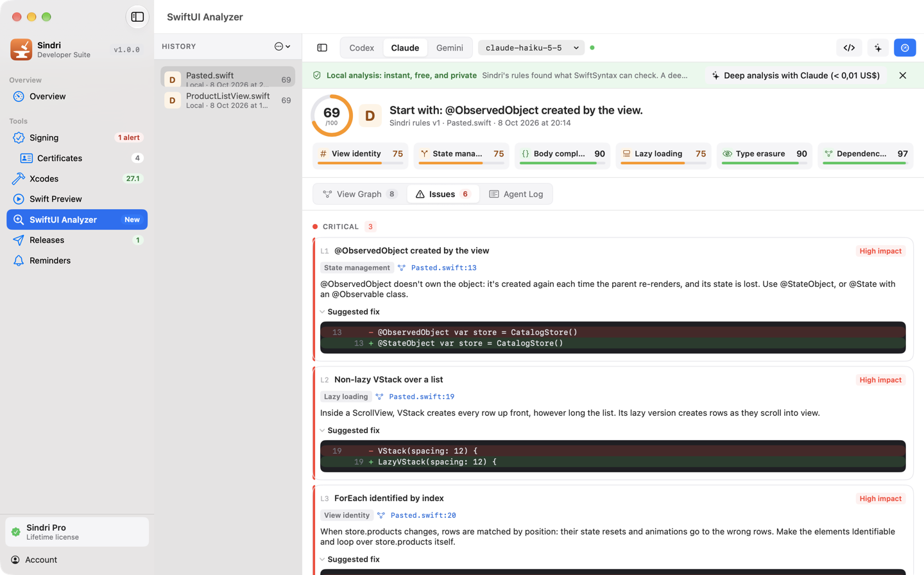Select the Issues tab
This screenshot has height=575, width=924.
point(443,194)
